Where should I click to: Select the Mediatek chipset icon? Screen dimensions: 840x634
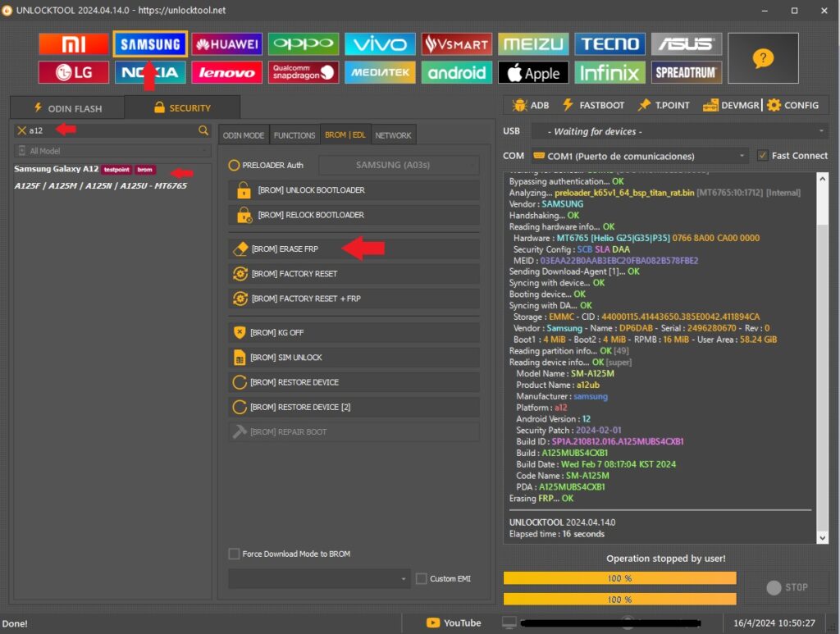[380, 73]
